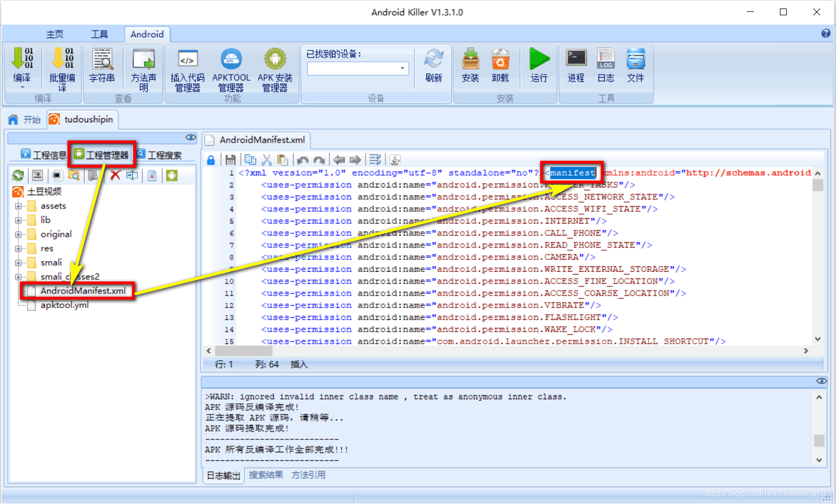This screenshot has width=836, height=504.
Task: Select the AndroidManifest.xml editor tab
Action: (256, 140)
